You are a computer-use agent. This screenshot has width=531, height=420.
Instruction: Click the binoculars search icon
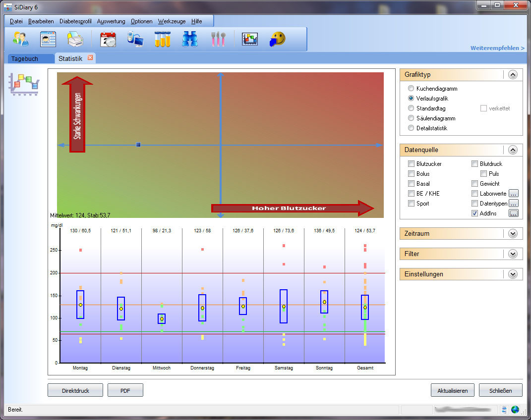pyautogui.click(x=189, y=39)
